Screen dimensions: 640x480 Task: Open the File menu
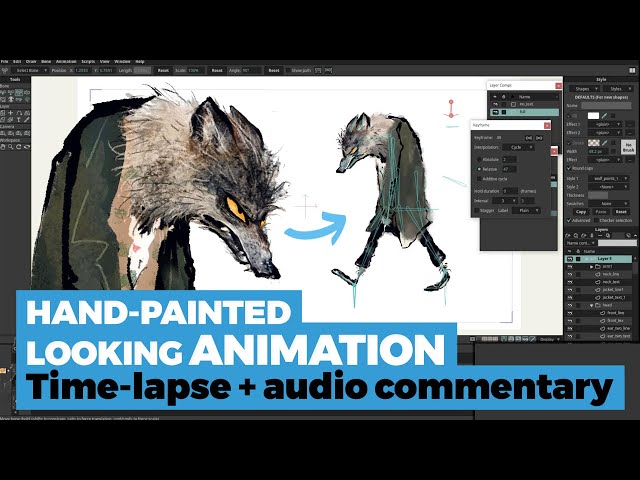(4, 62)
